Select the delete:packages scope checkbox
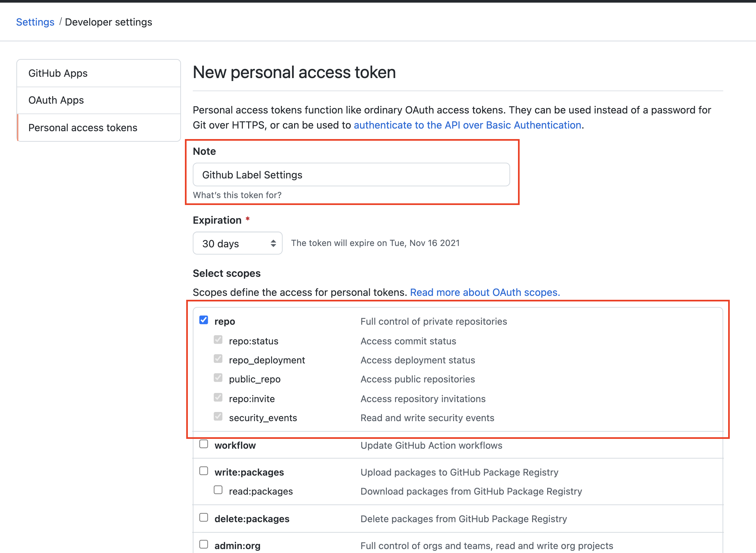 (204, 518)
